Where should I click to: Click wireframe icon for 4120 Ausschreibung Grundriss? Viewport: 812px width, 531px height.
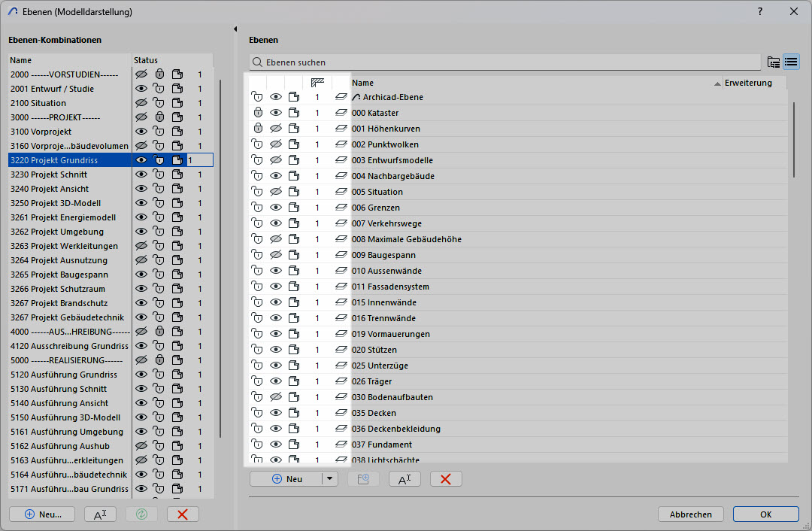point(177,346)
